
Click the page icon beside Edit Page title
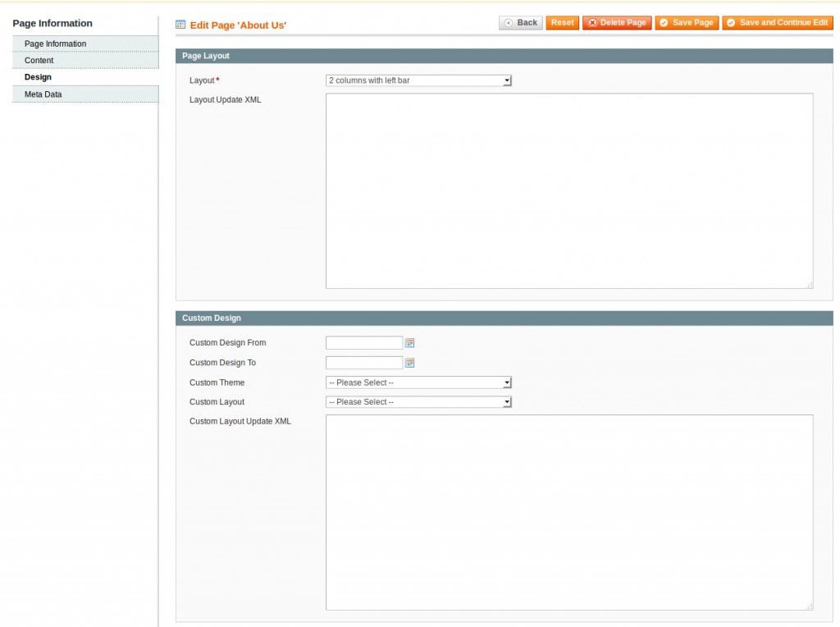tap(180, 25)
